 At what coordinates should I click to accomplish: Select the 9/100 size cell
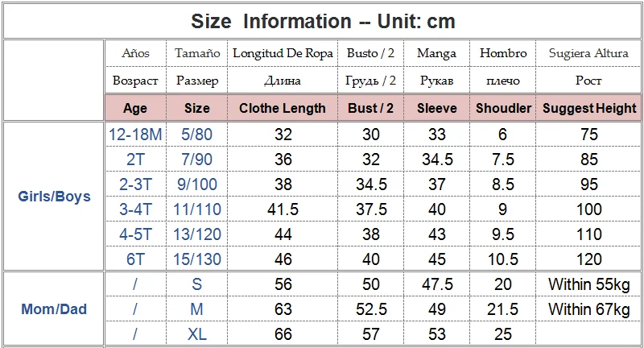(x=196, y=184)
